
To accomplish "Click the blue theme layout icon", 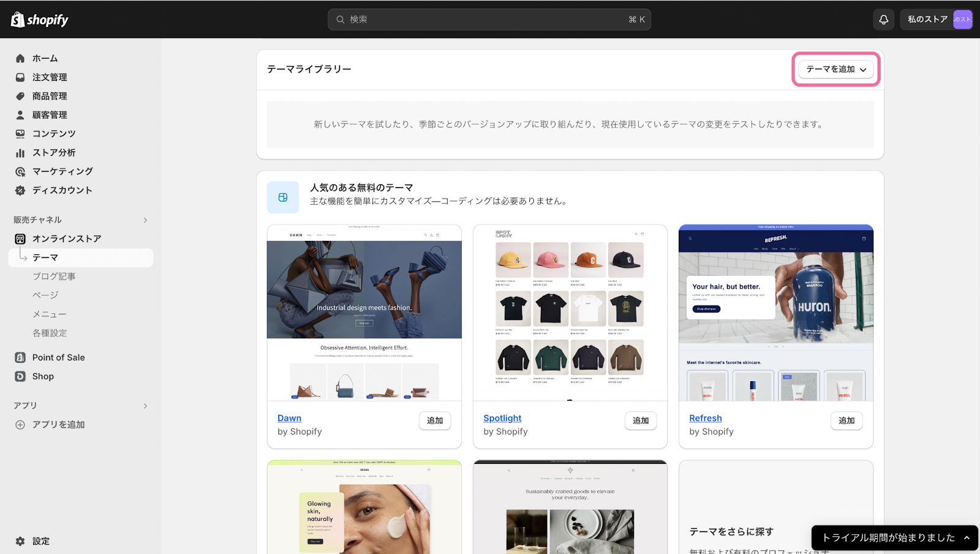I will [283, 197].
